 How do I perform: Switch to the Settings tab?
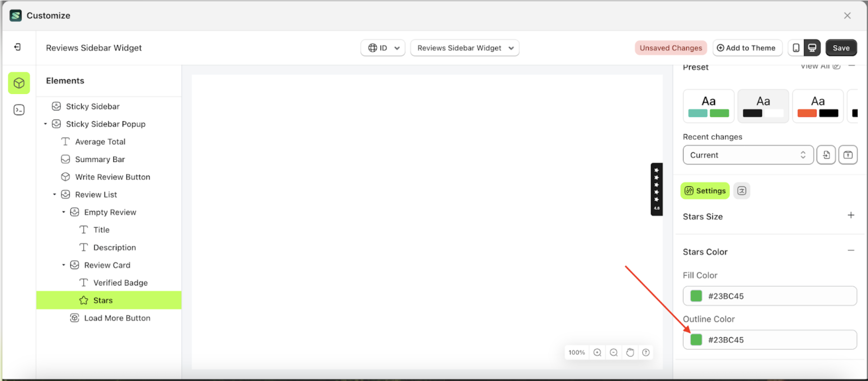[x=705, y=190]
